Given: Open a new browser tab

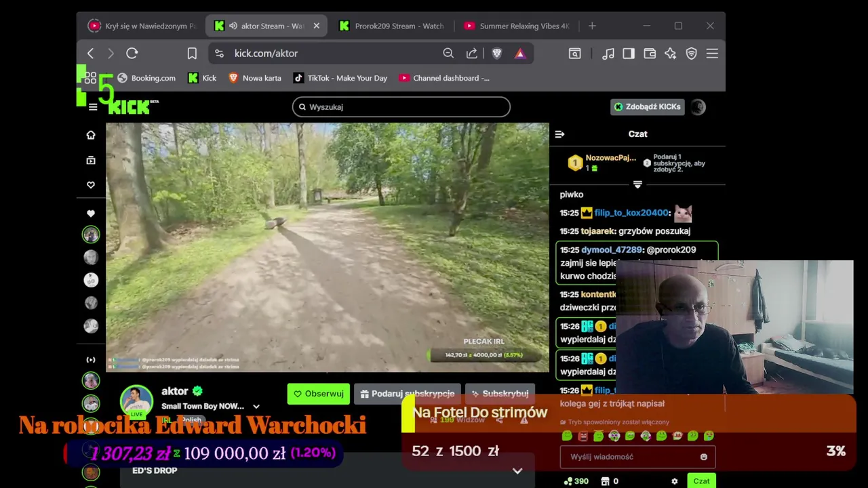Looking at the screenshot, I should click(592, 26).
